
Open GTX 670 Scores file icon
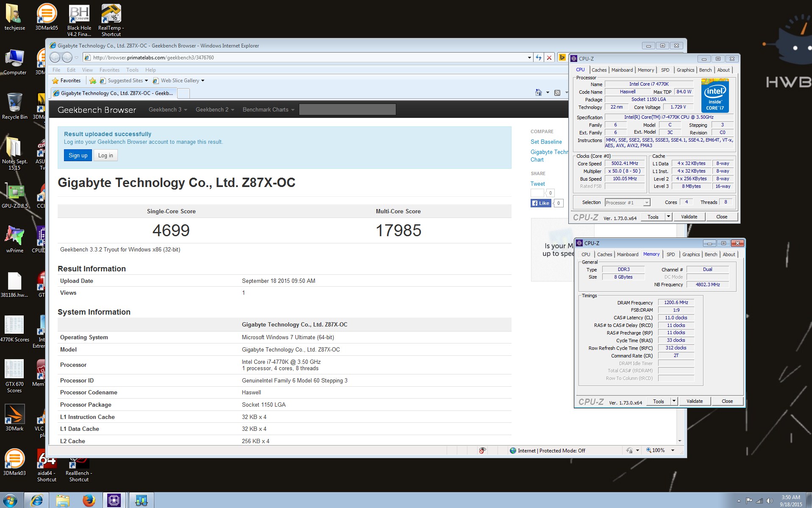coord(14,376)
